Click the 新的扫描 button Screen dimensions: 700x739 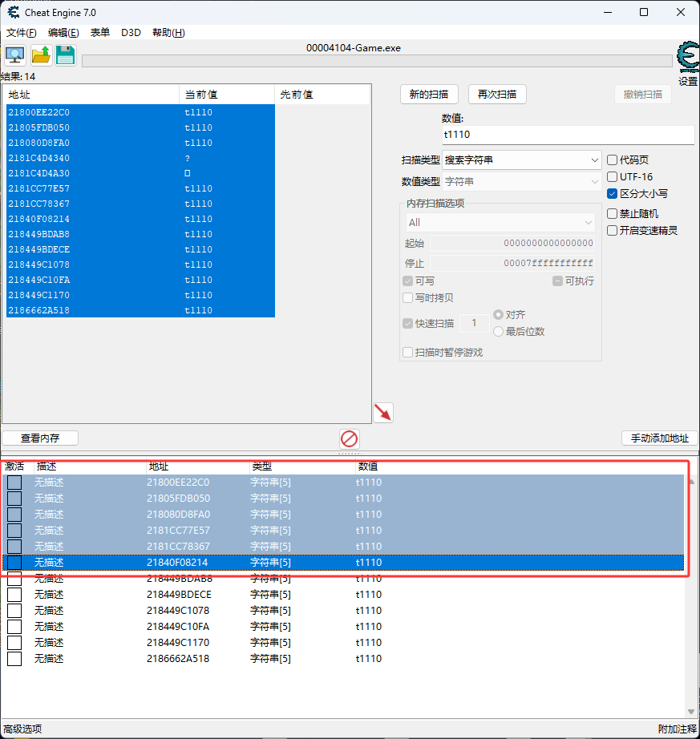tap(429, 95)
